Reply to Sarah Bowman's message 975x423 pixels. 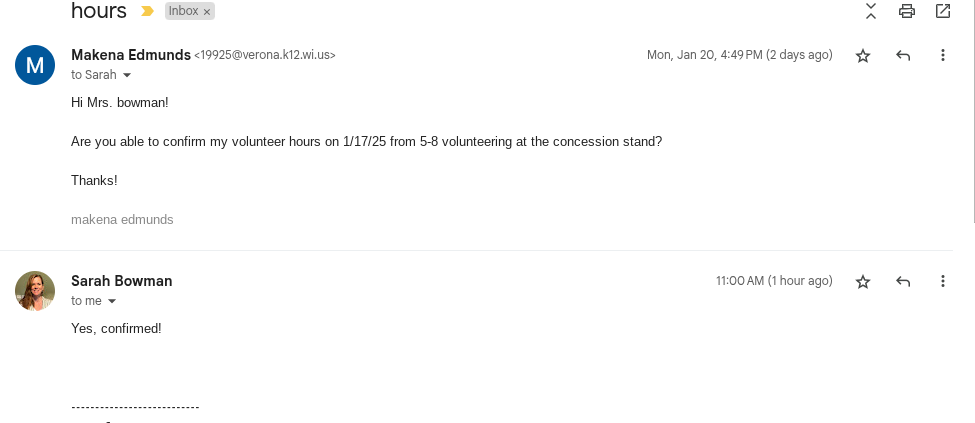[x=903, y=282]
